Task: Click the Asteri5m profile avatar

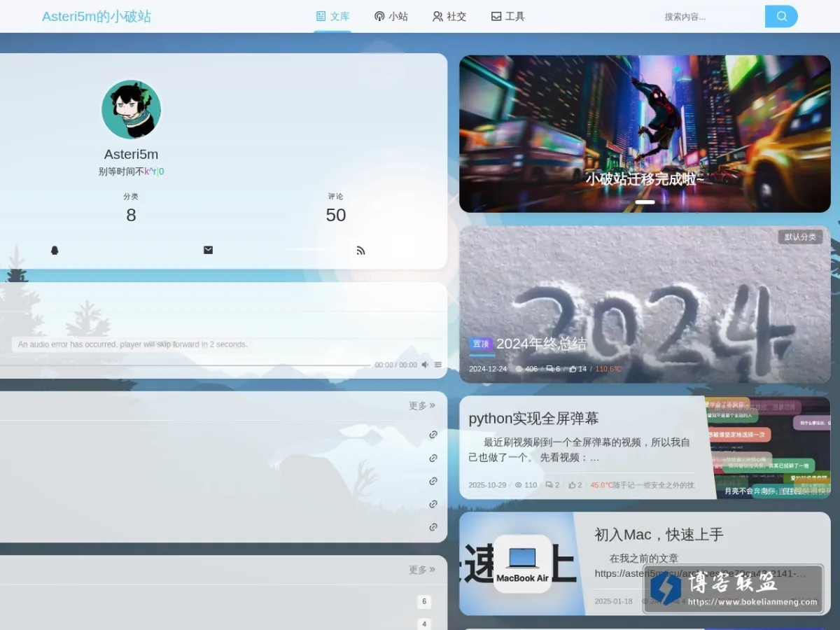Action: [x=132, y=109]
